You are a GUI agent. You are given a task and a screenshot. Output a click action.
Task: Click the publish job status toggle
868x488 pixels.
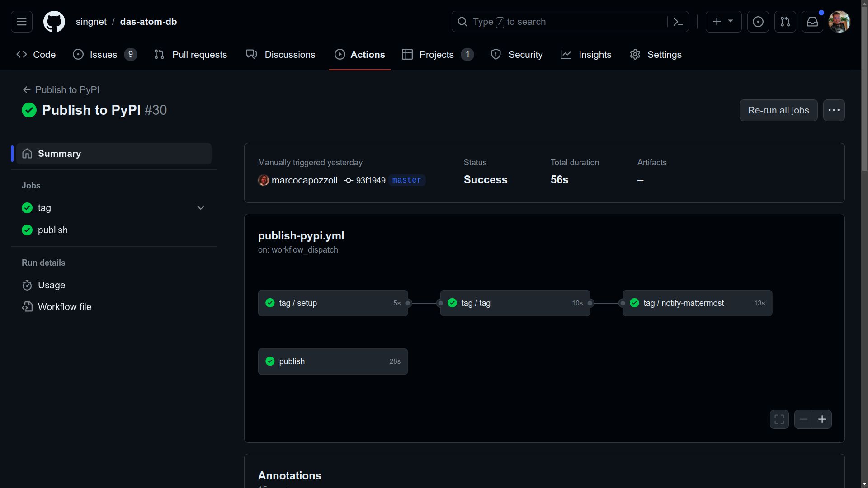tap(27, 230)
